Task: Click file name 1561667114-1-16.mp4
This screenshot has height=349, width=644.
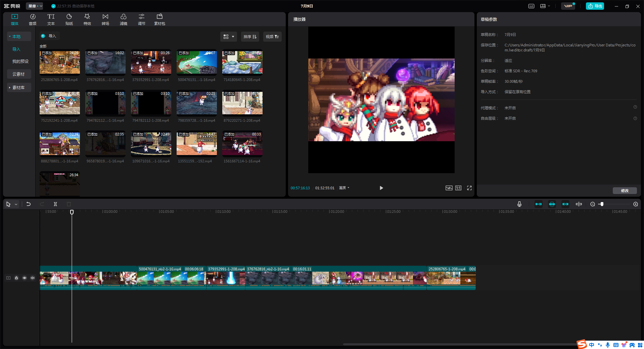Action: tap(242, 161)
